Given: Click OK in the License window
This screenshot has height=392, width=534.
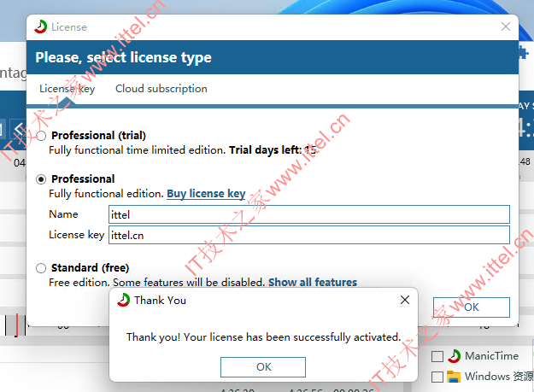Looking at the screenshot, I should [x=472, y=307].
